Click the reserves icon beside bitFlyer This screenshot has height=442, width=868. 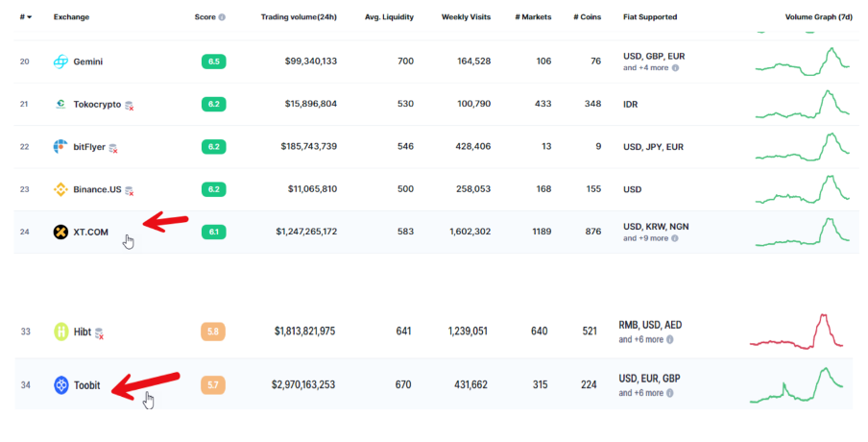coord(113,148)
